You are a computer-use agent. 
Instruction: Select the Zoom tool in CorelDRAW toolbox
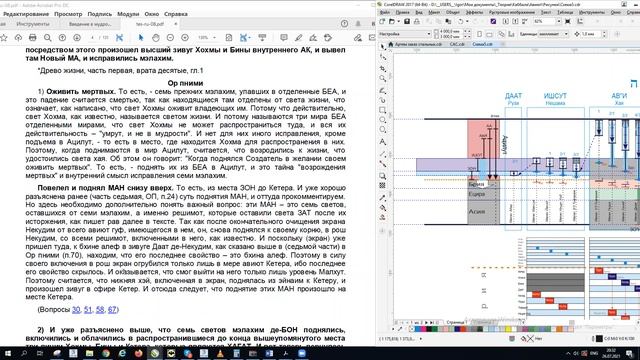click(x=382, y=78)
